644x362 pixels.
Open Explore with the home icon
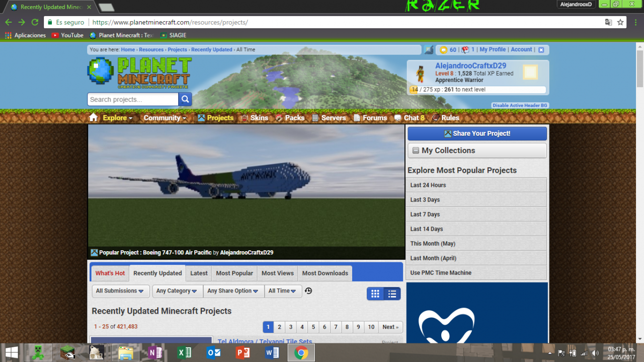point(94,117)
